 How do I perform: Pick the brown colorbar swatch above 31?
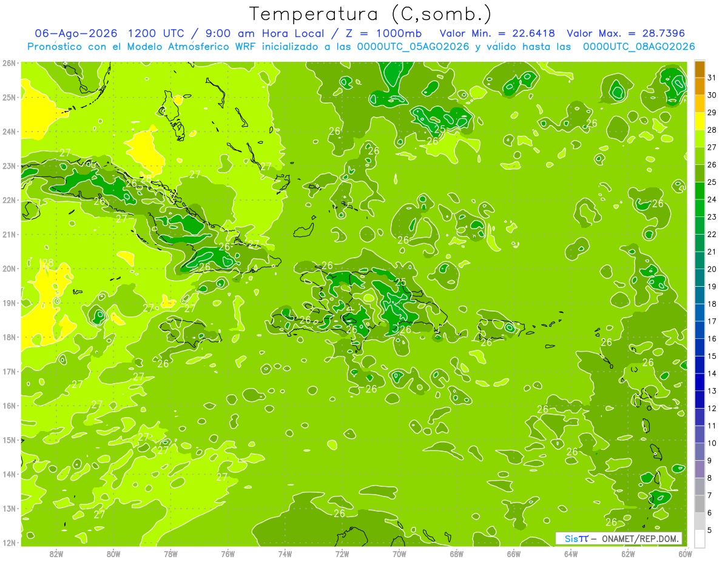click(699, 69)
